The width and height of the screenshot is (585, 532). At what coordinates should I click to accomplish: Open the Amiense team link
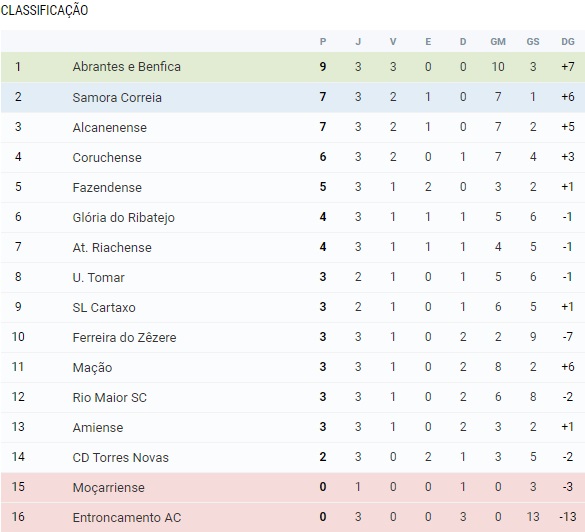98,428
